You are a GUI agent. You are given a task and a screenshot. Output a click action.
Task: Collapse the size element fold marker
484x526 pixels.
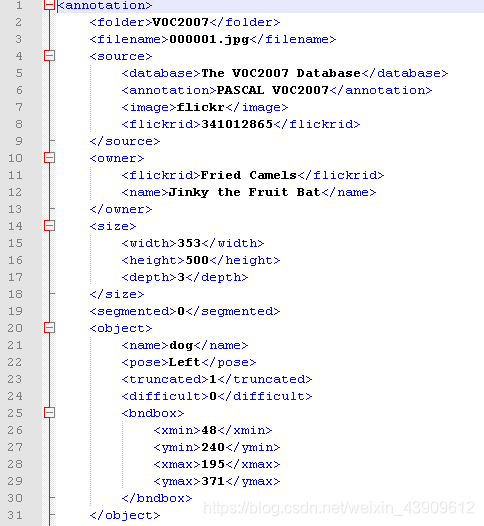(x=49, y=226)
